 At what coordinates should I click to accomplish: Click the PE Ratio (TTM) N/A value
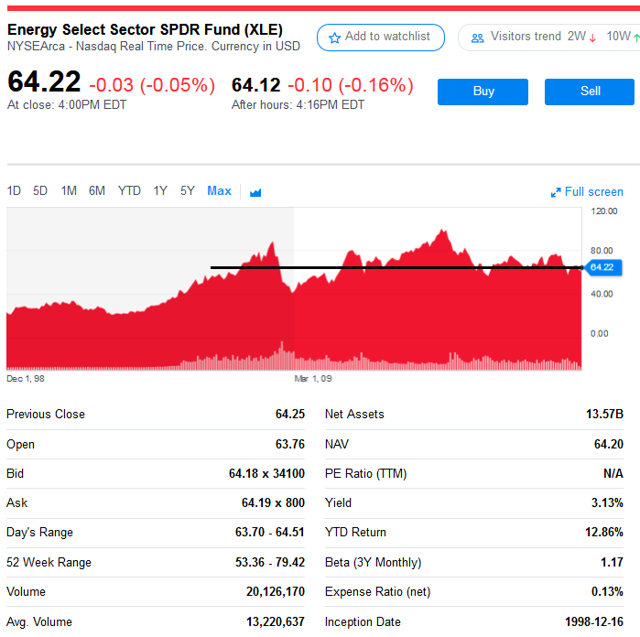pyautogui.click(x=613, y=473)
